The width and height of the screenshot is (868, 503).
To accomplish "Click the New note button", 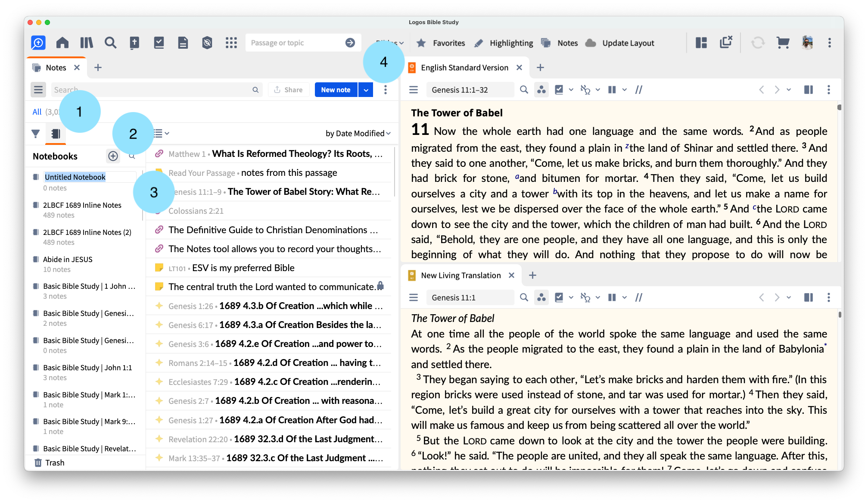I will tap(336, 90).
